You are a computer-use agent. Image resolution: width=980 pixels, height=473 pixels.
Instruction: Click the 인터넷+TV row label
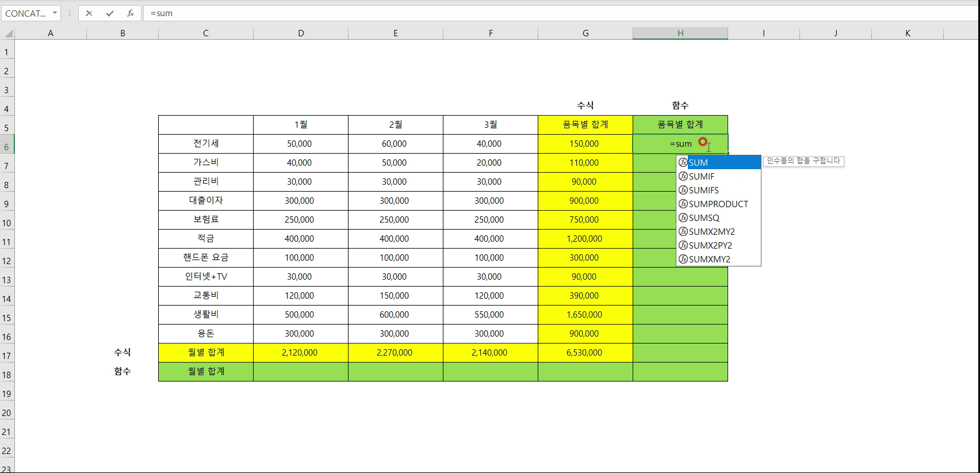pos(206,277)
